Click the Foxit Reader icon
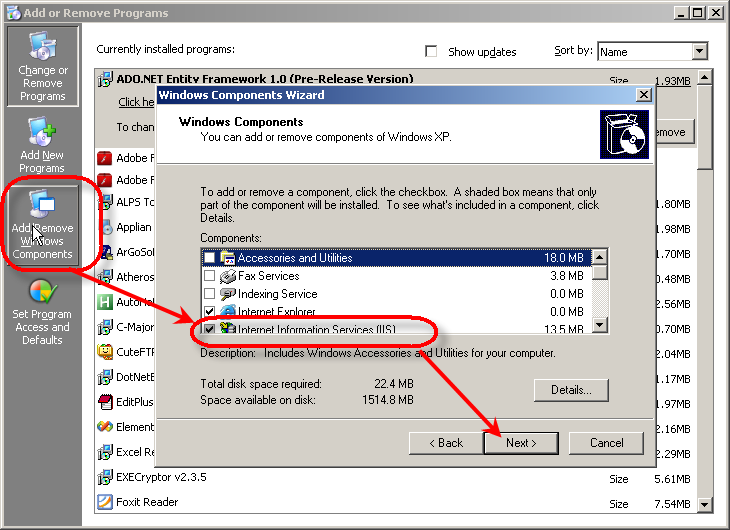Screen dimensions: 730x530 pos(105,502)
